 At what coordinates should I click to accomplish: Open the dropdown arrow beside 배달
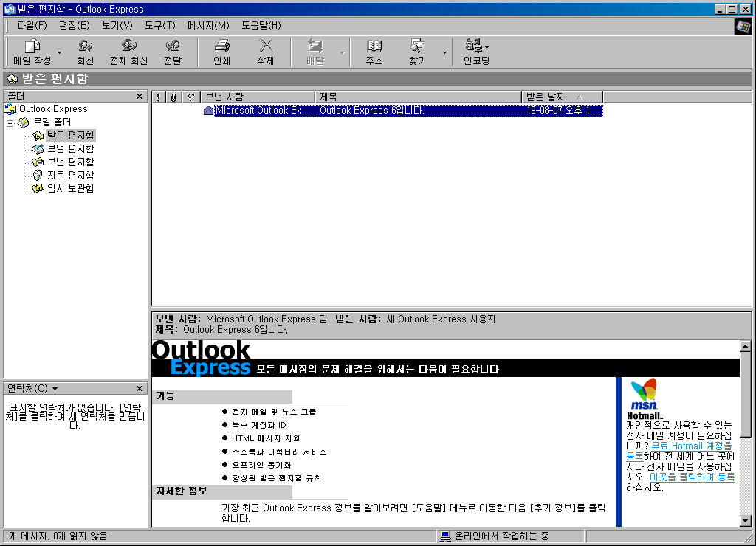[343, 52]
